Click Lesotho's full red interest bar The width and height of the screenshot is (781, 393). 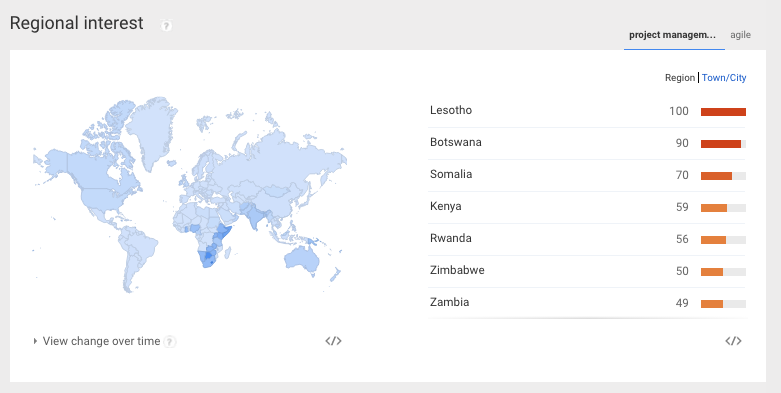[x=723, y=112]
